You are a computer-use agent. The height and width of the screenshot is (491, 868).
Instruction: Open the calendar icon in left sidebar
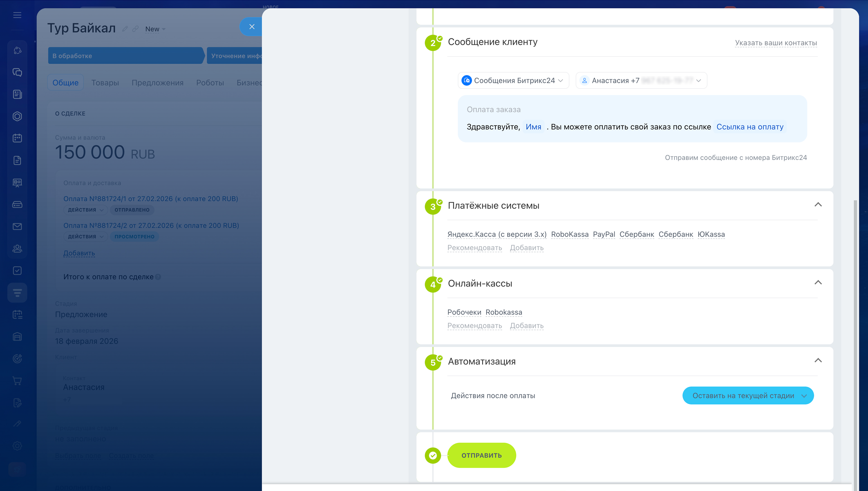pyautogui.click(x=17, y=138)
